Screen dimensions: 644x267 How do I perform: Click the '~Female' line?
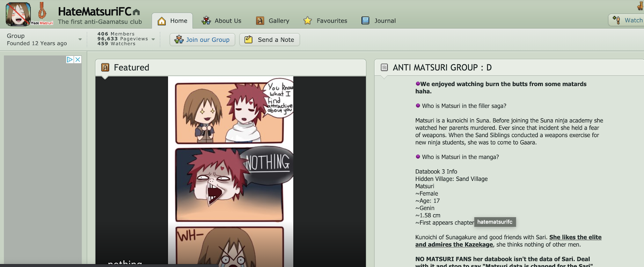coord(427,193)
